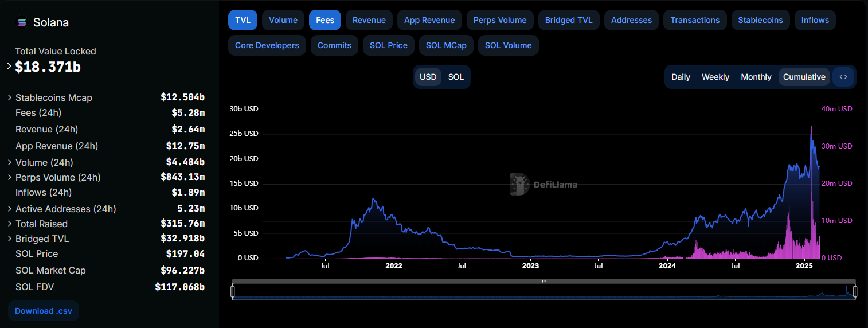This screenshot has height=328, width=868.
Task: Click the Solana logo icon
Action: (x=22, y=23)
